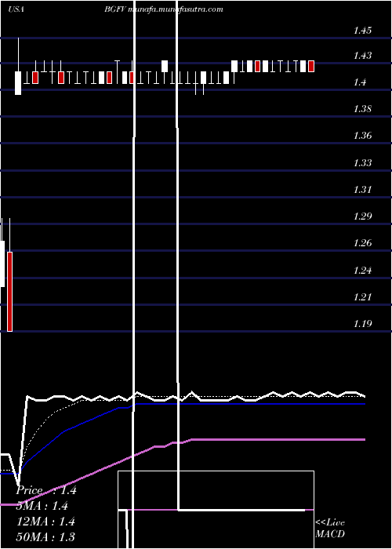Click the 1.26 price axis label
This screenshot has width=392, height=549.
[362, 242]
